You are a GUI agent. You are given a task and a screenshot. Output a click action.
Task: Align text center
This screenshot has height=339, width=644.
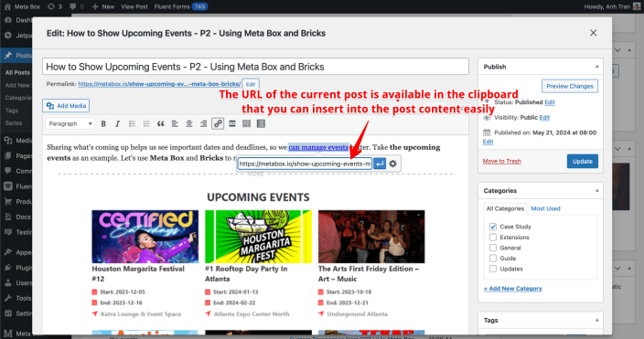[189, 123]
